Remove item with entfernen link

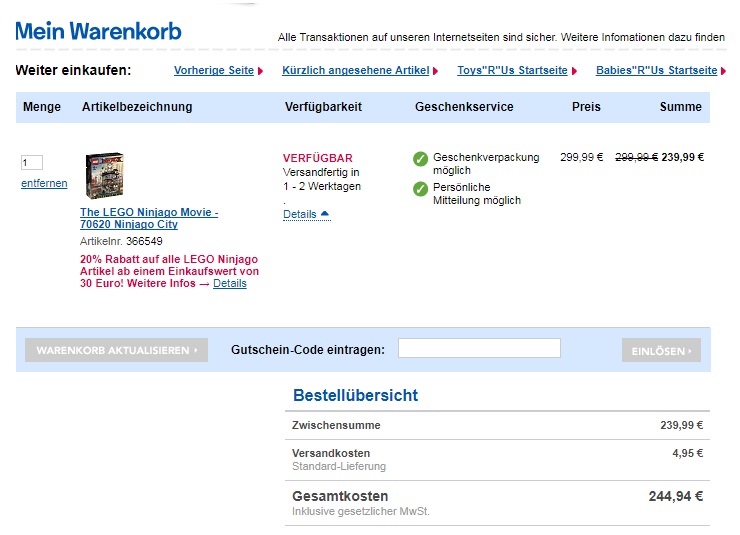pyautogui.click(x=44, y=184)
